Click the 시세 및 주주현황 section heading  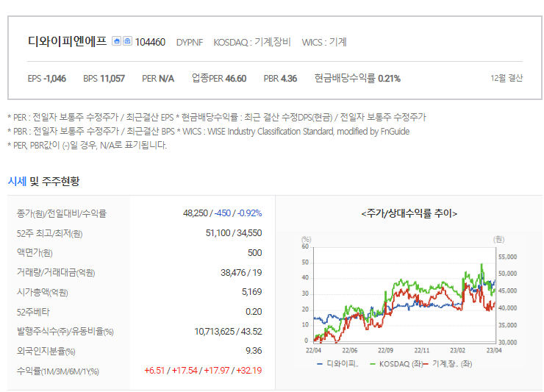(43, 181)
